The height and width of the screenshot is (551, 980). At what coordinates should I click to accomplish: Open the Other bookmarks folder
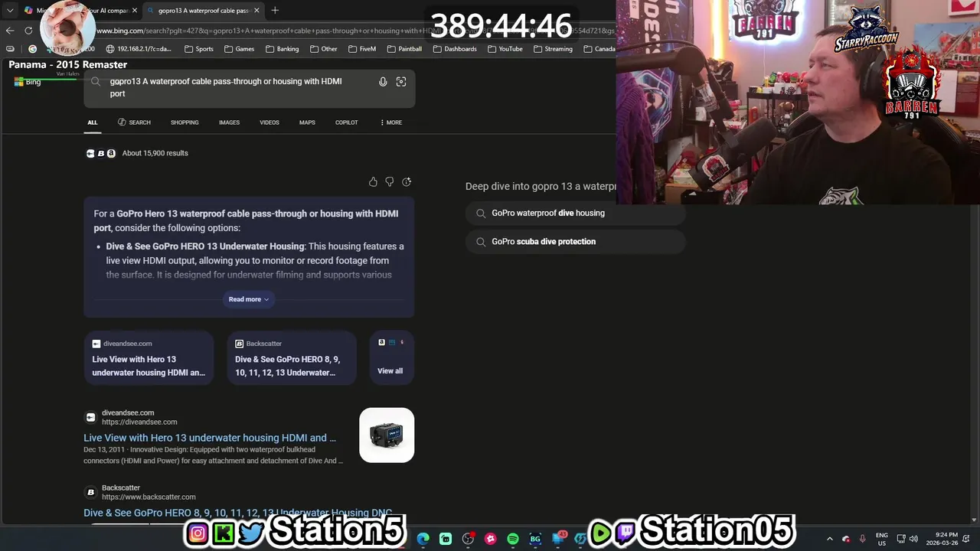324,49
